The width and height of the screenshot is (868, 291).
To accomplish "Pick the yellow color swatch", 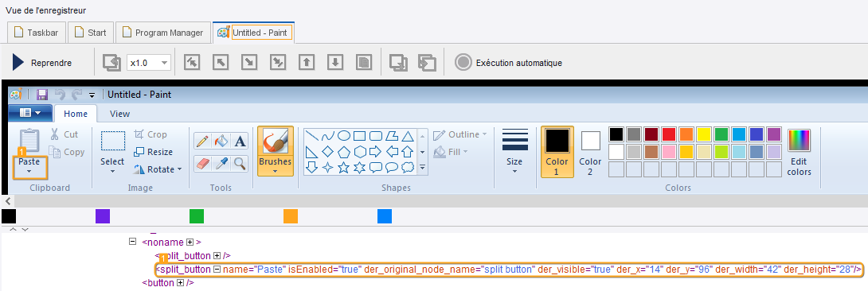I will click(704, 134).
